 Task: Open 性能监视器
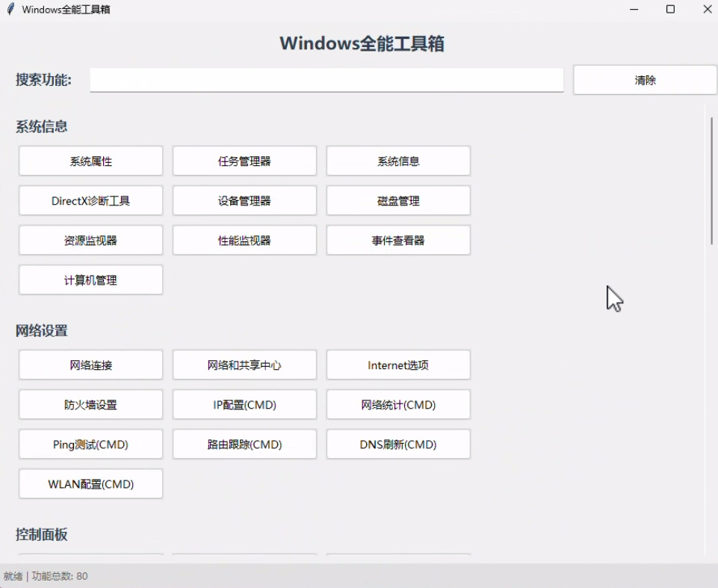click(244, 240)
